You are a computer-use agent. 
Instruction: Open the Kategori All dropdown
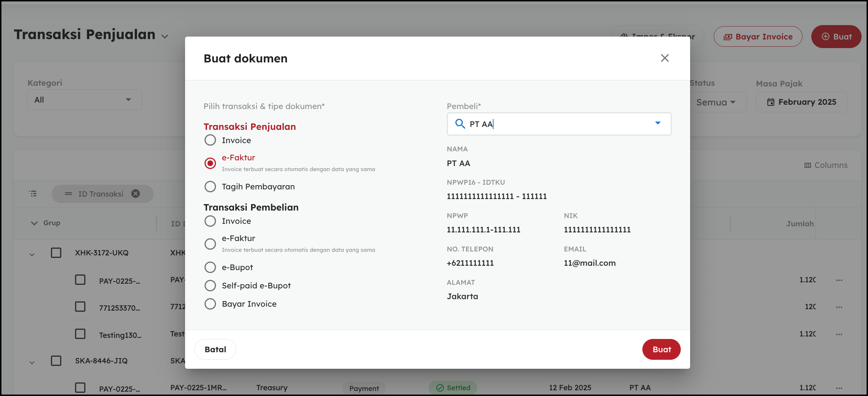(x=85, y=100)
